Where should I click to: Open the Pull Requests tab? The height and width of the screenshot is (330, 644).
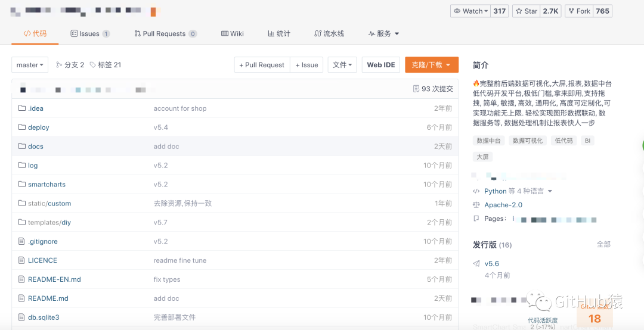pos(166,34)
